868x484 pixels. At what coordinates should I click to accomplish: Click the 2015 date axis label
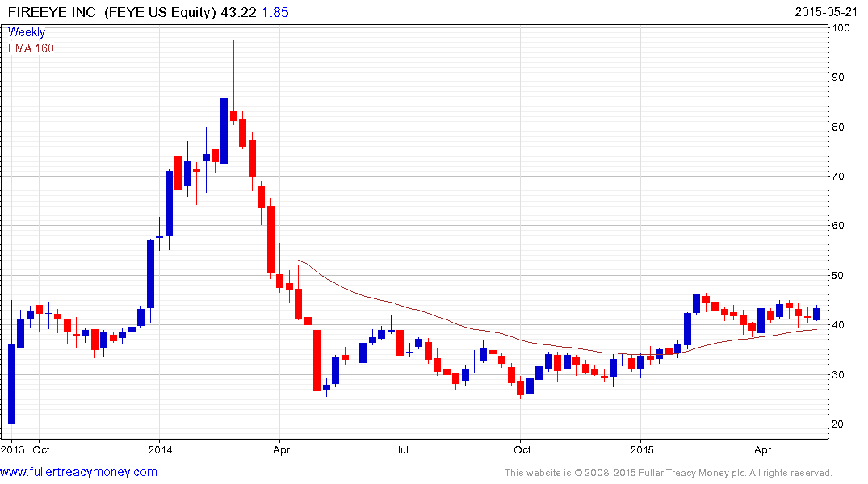642,449
